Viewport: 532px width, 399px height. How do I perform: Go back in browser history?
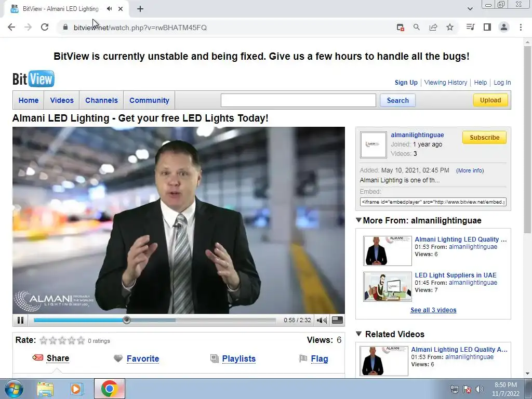[x=11, y=27]
